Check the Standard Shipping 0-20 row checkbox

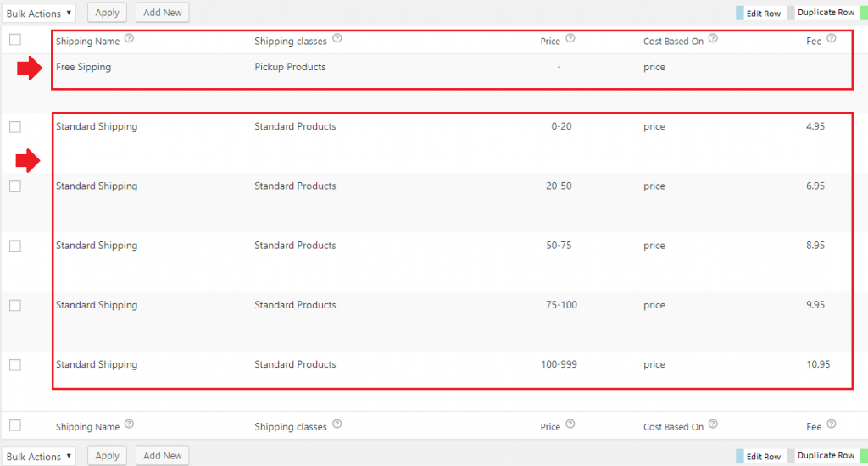point(15,127)
